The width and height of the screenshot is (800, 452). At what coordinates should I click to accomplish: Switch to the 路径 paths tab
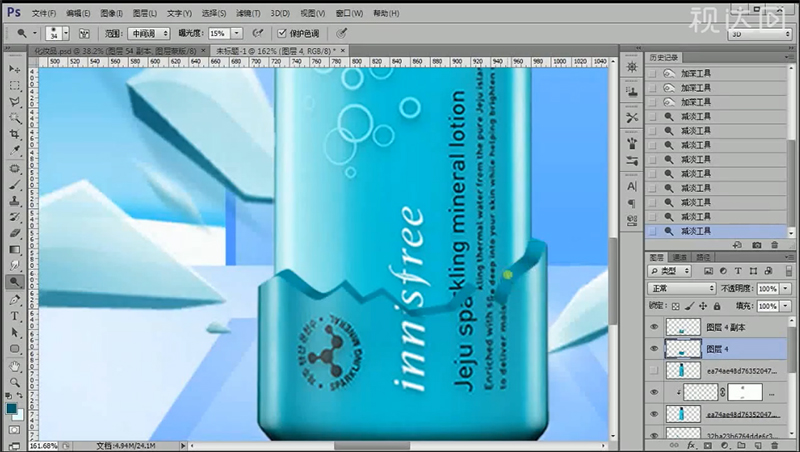pyautogui.click(x=703, y=257)
